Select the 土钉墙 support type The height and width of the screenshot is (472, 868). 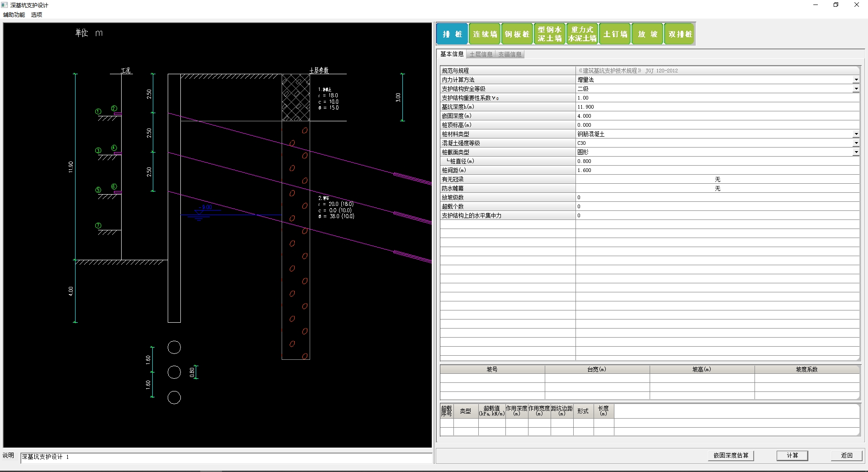pyautogui.click(x=615, y=34)
